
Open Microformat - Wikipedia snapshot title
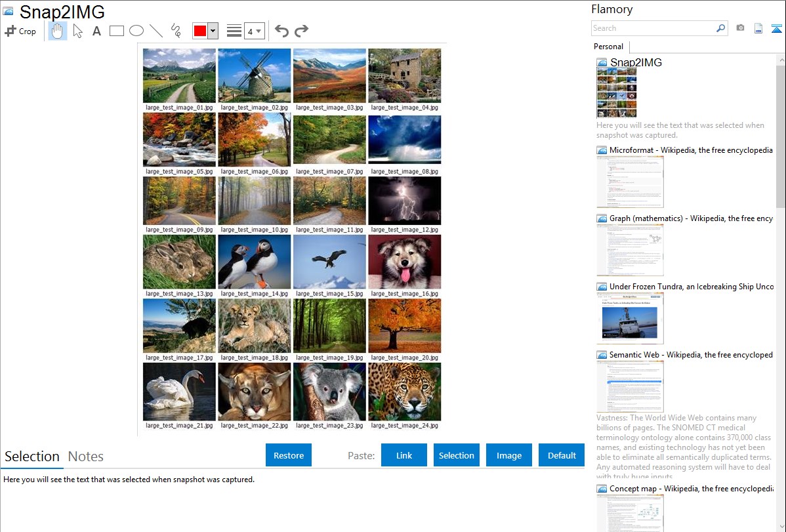click(x=691, y=150)
